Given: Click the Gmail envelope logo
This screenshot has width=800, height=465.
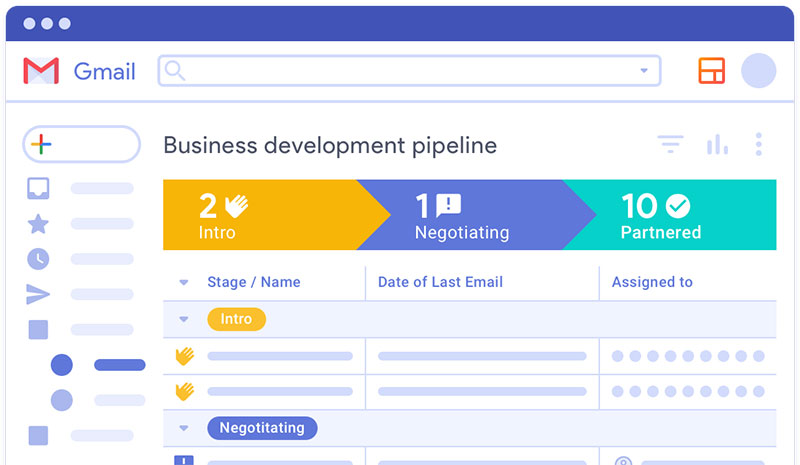Looking at the screenshot, I should pos(41,71).
